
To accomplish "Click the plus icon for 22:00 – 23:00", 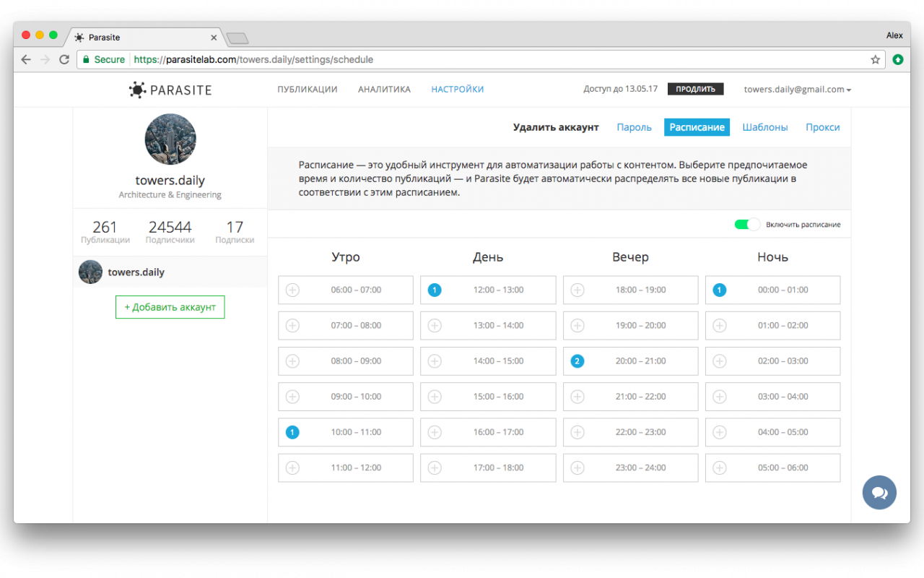I will 577,432.
